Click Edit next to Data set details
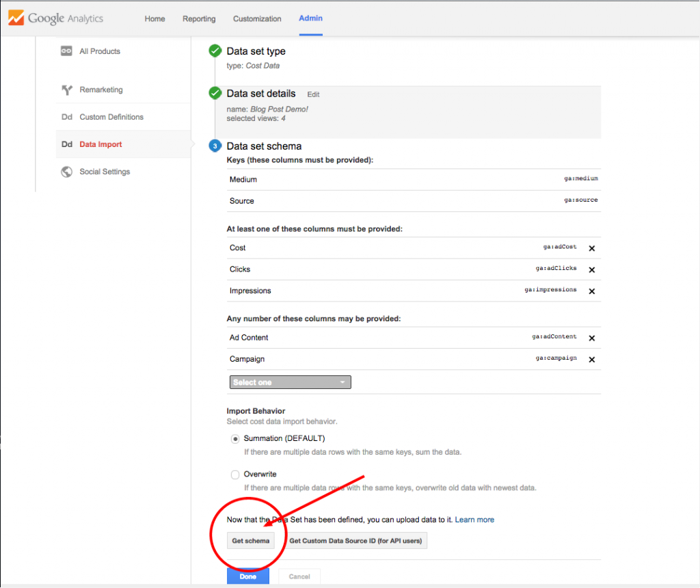The width and height of the screenshot is (700, 588). click(x=313, y=94)
